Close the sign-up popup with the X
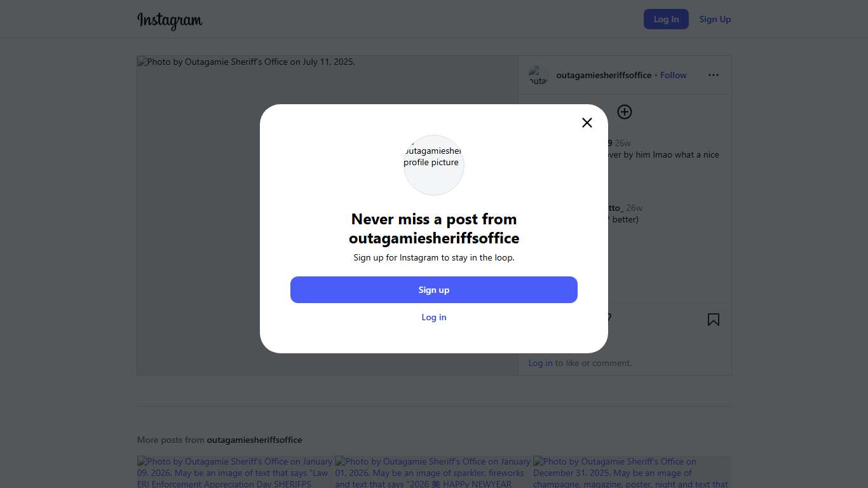This screenshot has height=488, width=868. tap(587, 123)
